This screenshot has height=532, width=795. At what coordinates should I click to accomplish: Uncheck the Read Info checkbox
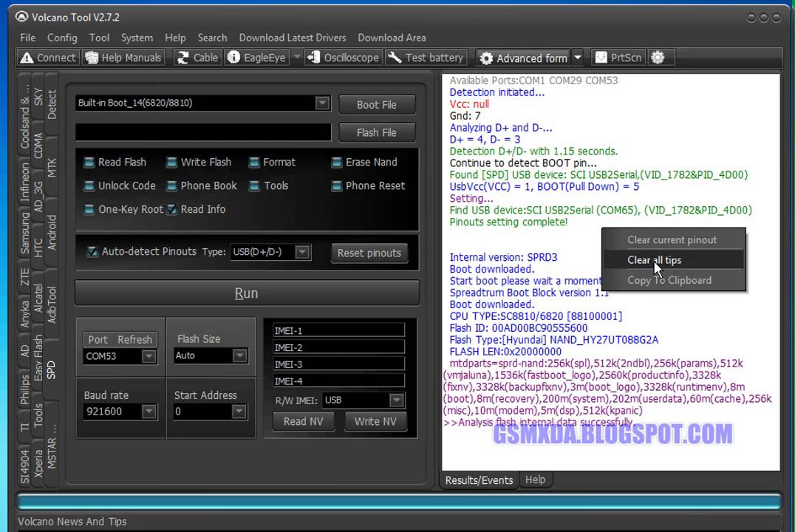tap(172, 209)
